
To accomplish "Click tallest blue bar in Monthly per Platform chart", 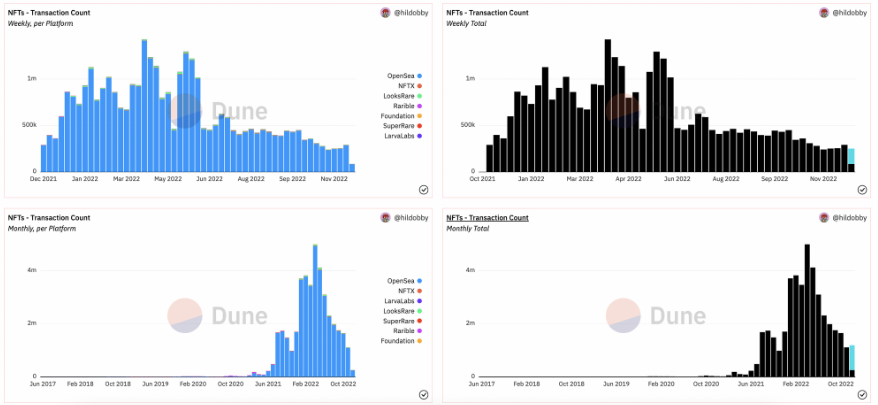I will [x=315, y=310].
